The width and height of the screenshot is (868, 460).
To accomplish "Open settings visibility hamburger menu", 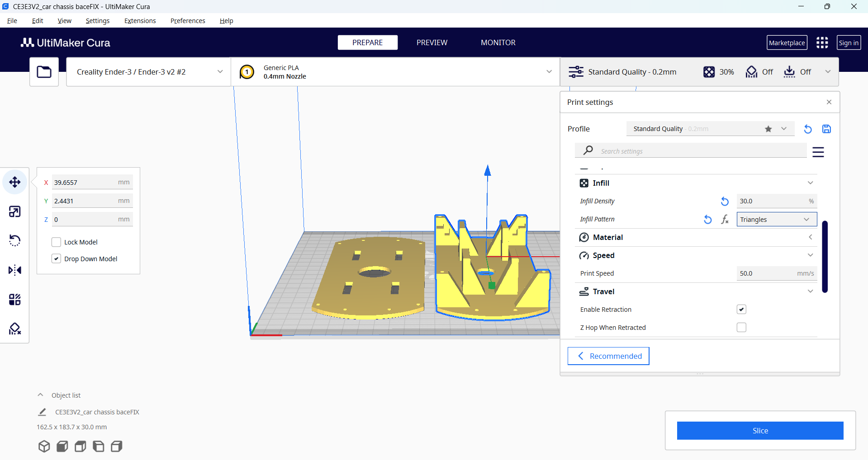I will point(818,152).
